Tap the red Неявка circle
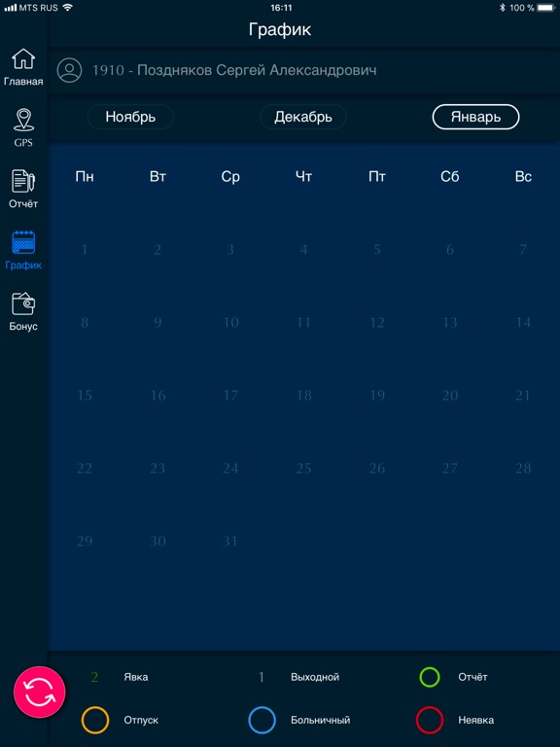560x747 pixels. click(x=430, y=720)
